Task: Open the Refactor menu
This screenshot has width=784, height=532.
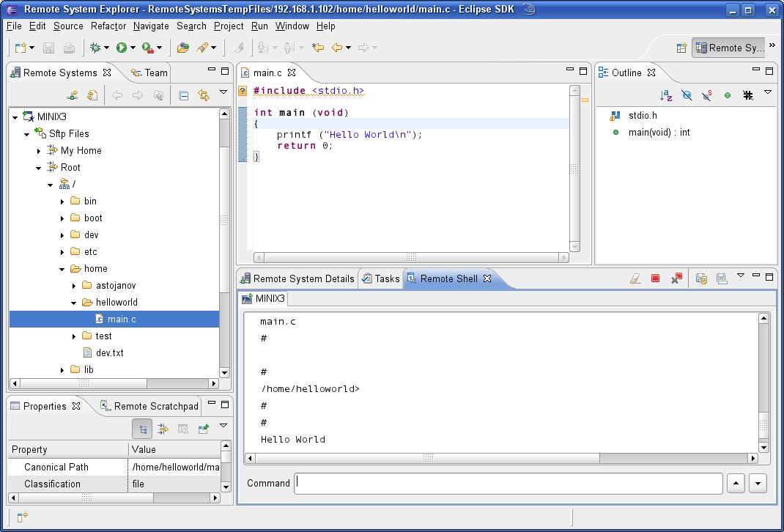Action: (x=108, y=26)
